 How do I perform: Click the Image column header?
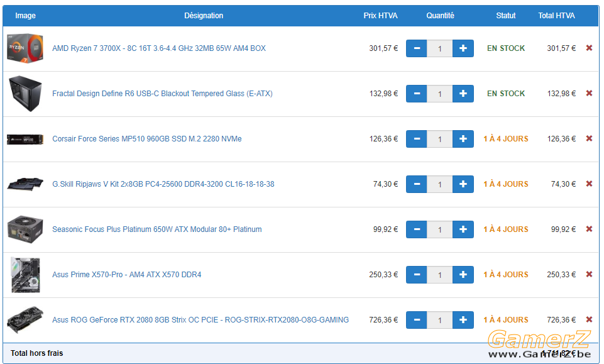[x=25, y=16]
